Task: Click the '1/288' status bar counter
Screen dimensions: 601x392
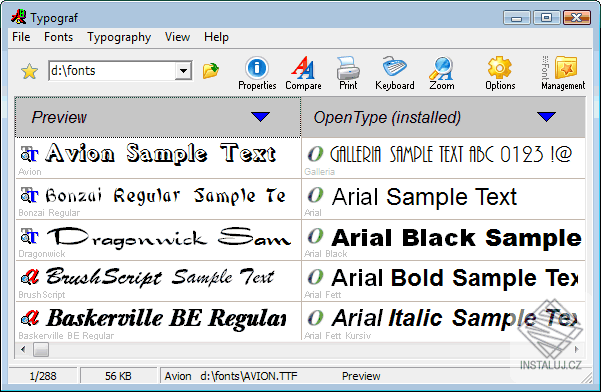Action: 43,376
